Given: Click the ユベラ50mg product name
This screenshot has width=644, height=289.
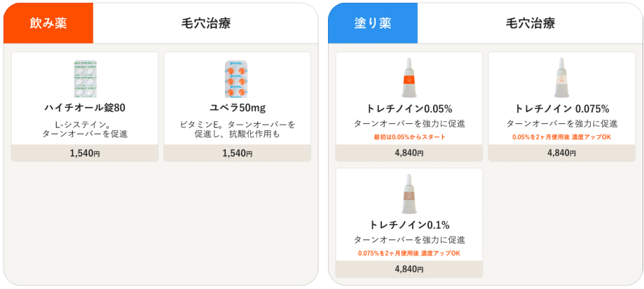Looking at the screenshot, I should [238, 108].
